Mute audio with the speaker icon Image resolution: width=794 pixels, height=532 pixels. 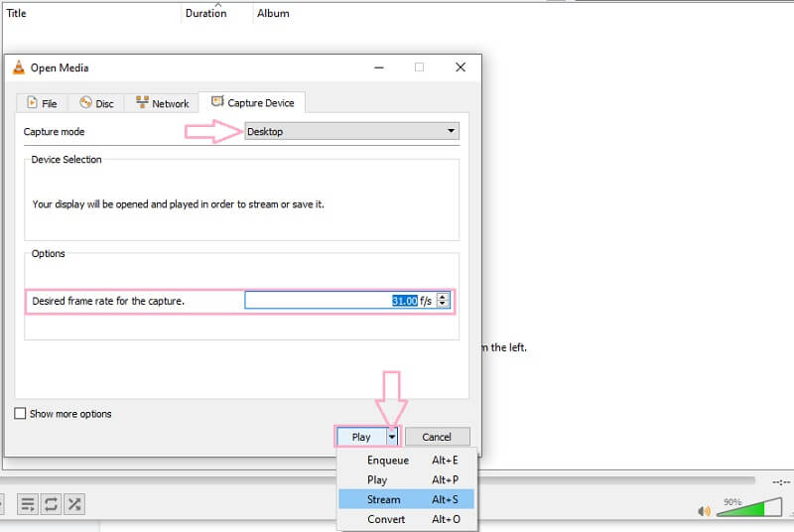[x=704, y=512]
